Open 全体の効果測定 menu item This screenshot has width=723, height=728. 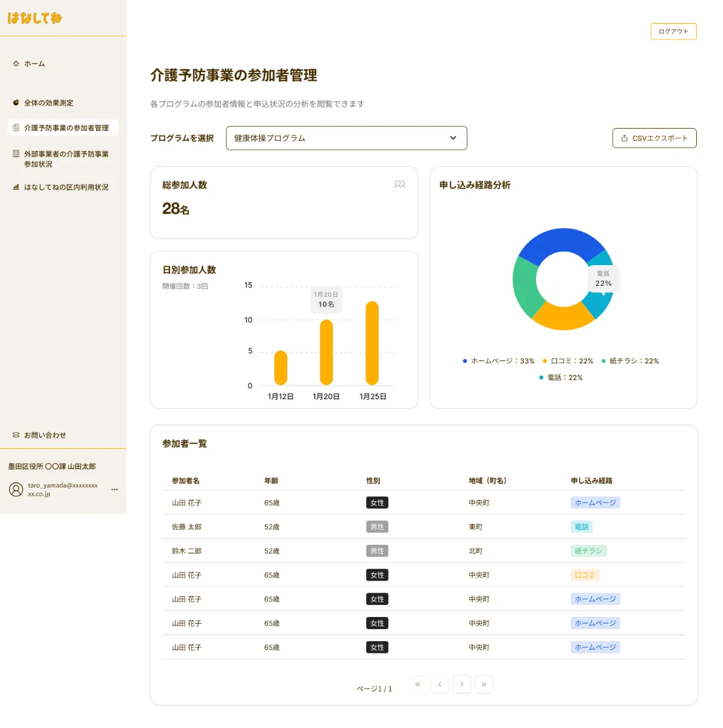click(49, 103)
